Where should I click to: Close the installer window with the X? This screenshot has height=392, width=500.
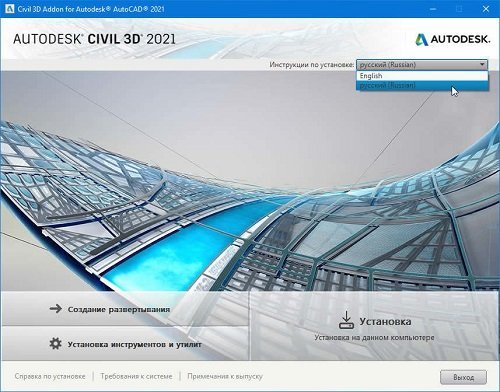pos(486,9)
